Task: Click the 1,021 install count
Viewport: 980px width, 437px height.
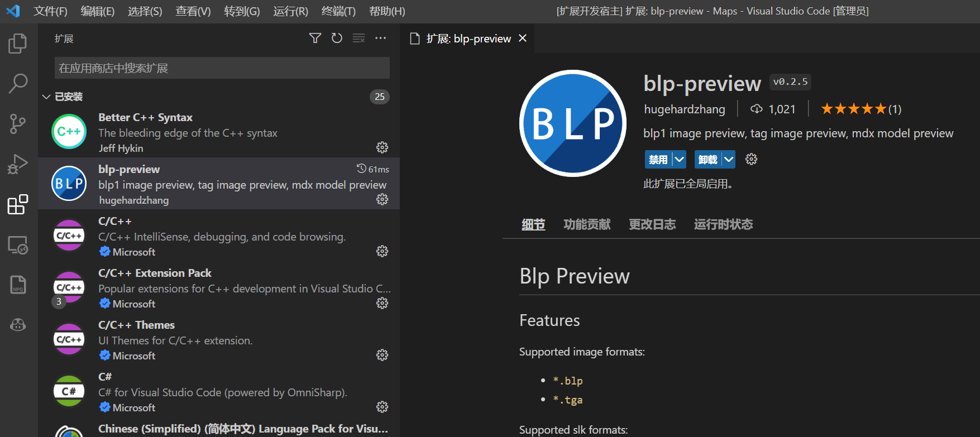Action: tap(782, 109)
